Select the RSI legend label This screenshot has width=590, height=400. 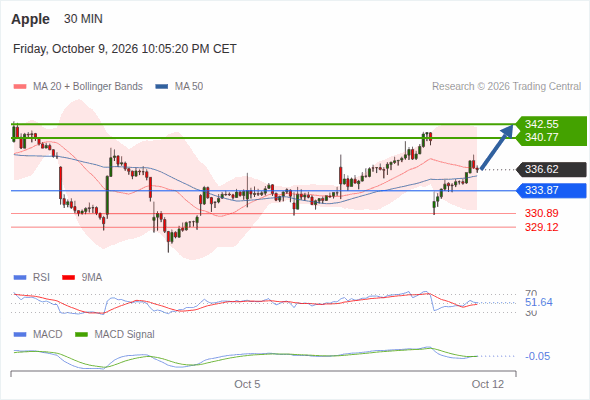(x=41, y=278)
